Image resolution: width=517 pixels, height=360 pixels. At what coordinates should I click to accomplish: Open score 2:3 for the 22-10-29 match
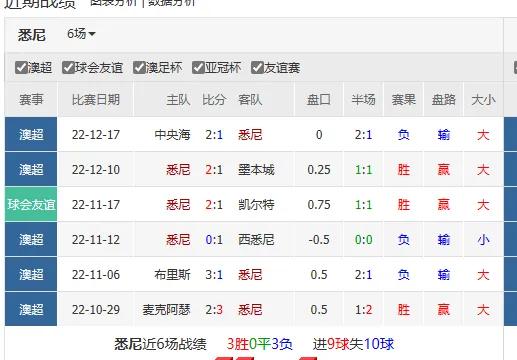click(214, 310)
